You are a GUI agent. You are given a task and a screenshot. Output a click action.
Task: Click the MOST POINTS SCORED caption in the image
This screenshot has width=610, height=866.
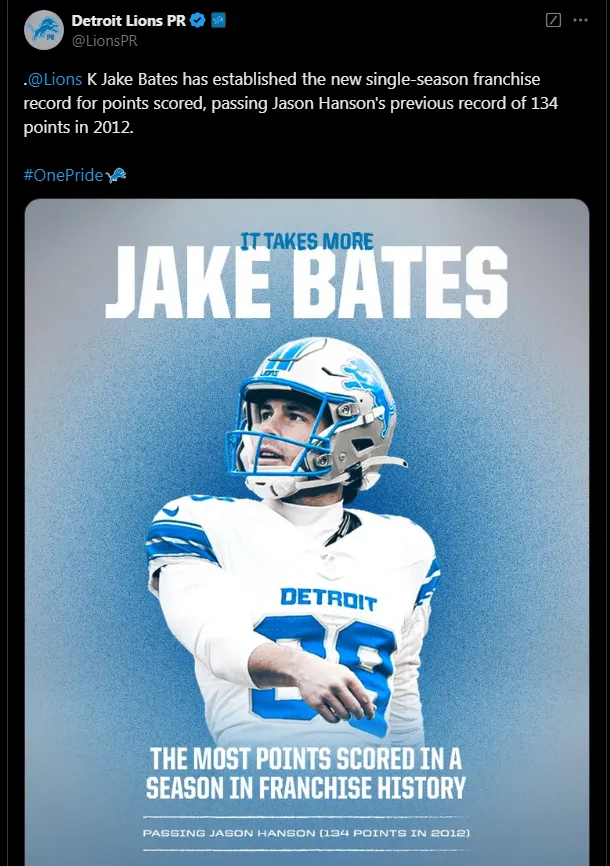[x=305, y=772]
